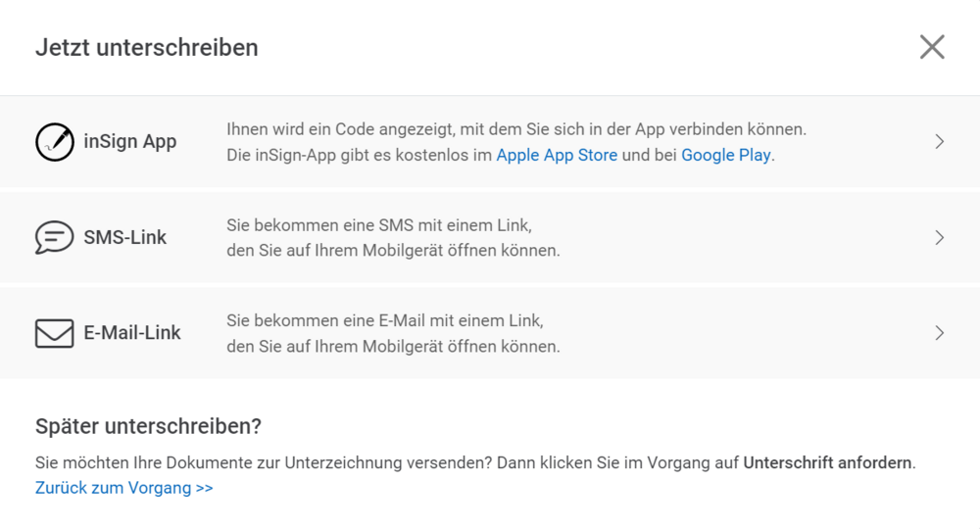Close the Jetzt unterschreiben dialog
The height and width of the screenshot is (529, 980).
pos(932,47)
